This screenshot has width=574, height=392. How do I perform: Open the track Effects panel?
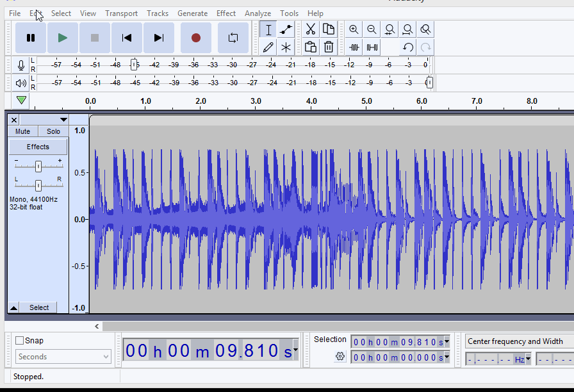pos(38,147)
